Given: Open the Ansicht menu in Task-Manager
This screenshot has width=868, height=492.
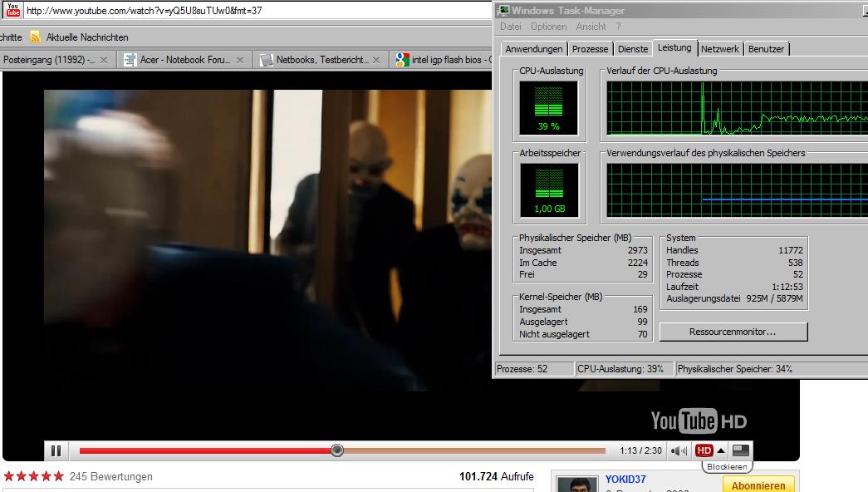Looking at the screenshot, I should coord(591,27).
